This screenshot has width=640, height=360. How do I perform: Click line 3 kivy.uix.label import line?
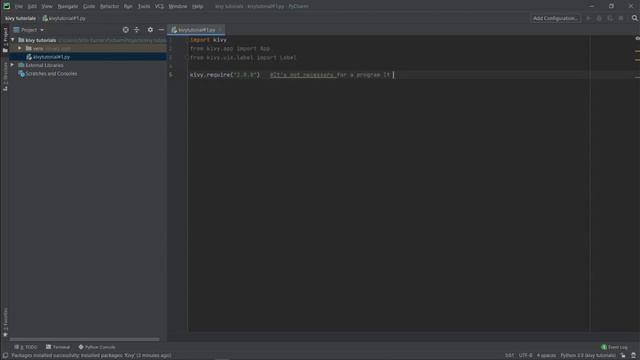tap(243, 58)
